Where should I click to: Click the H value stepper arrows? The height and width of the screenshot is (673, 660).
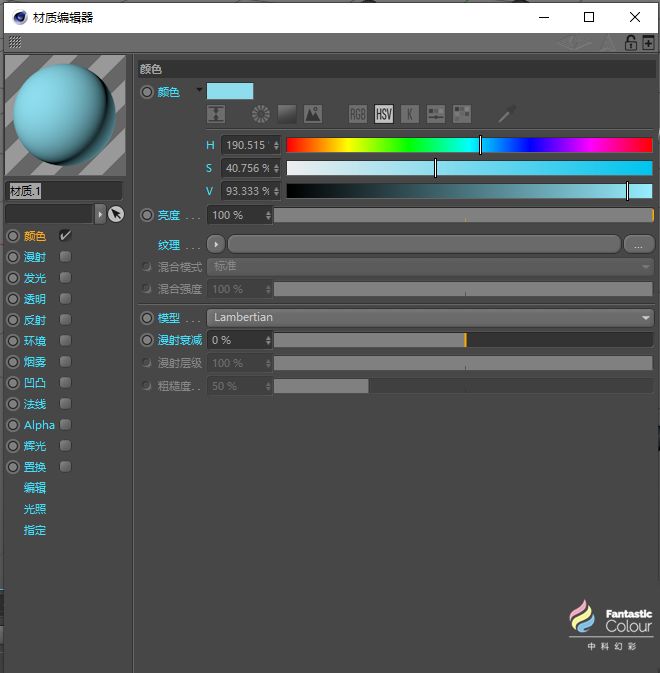tap(276, 145)
